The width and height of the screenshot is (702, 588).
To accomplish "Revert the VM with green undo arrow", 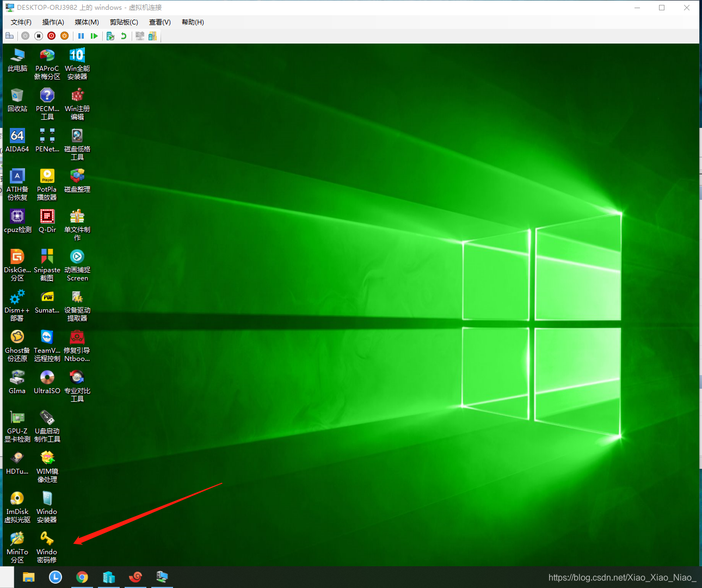I will pos(124,36).
